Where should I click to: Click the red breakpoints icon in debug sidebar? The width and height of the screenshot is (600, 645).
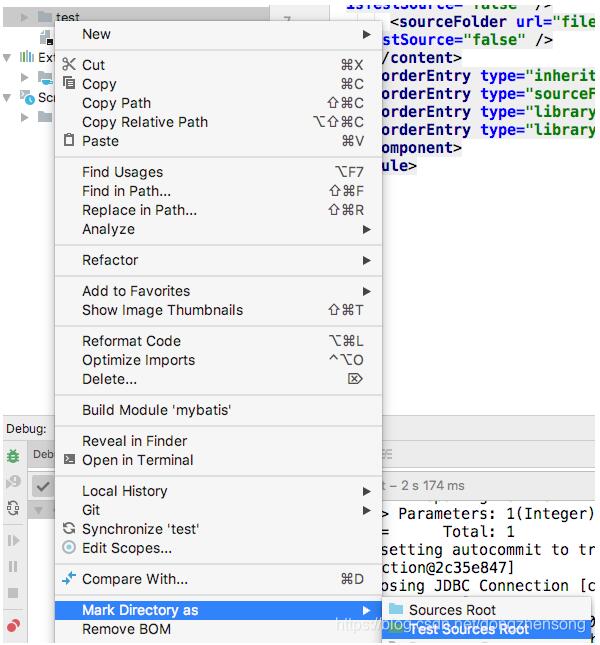(x=13, y=627)
